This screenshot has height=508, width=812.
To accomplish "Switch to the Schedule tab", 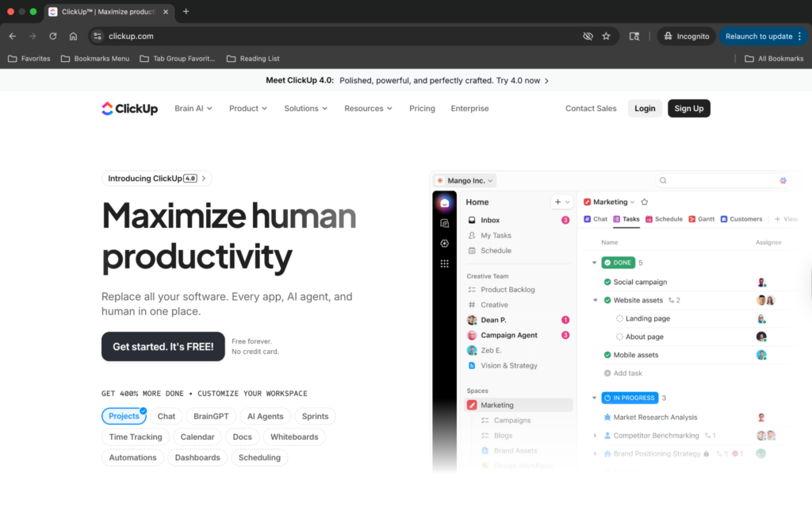I will pyautogui.click(x=664, y=219).
